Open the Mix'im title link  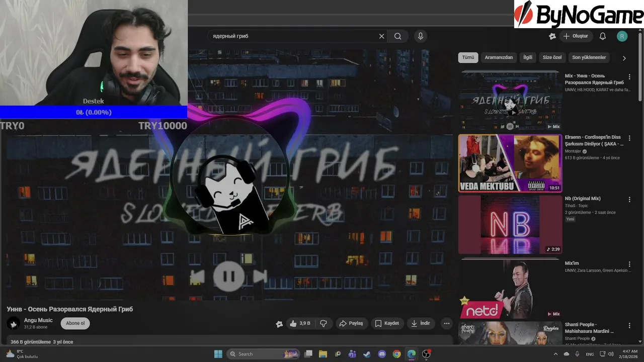[572, 263]
